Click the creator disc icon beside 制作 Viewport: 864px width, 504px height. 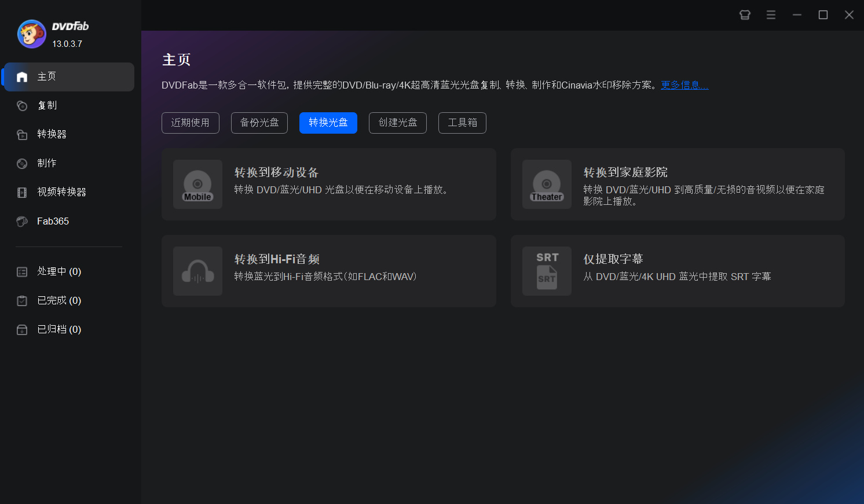point(22,164)
